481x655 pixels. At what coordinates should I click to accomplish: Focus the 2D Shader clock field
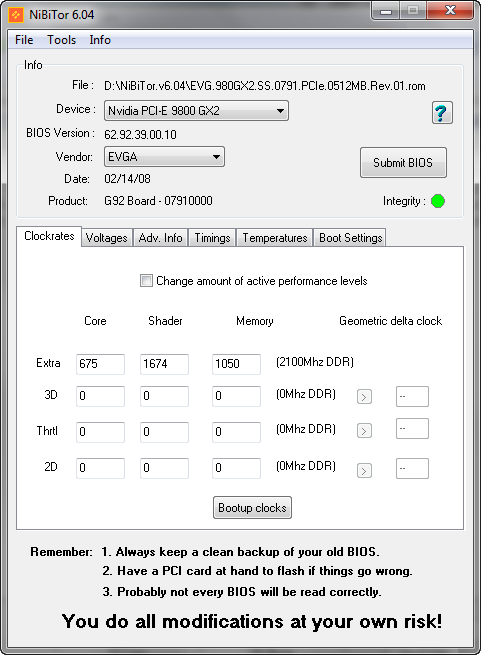164,468
